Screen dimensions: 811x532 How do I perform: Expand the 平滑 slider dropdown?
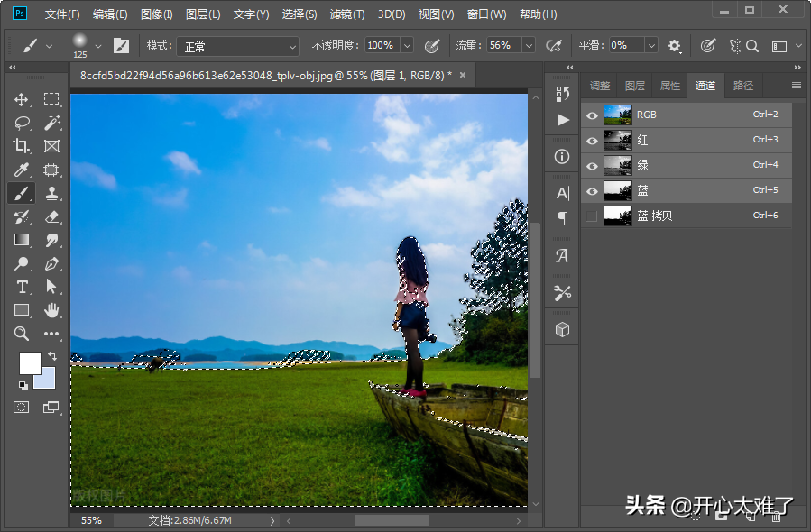651,45
